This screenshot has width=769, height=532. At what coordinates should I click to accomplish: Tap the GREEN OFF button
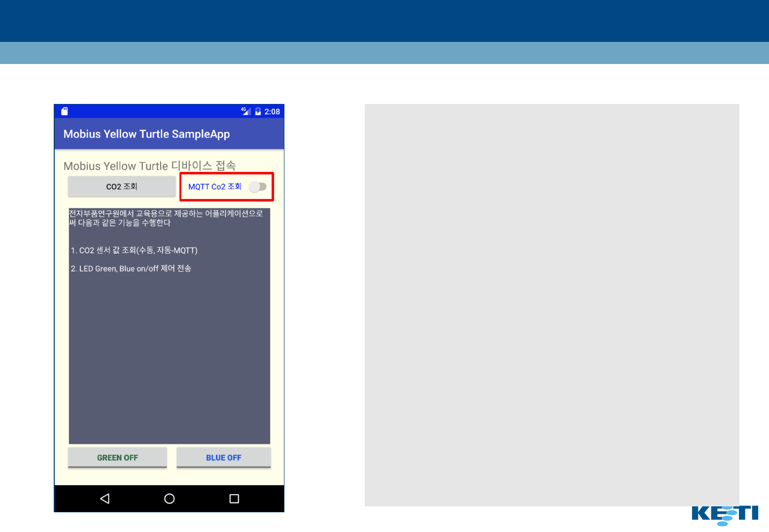[x=117, y=458]
